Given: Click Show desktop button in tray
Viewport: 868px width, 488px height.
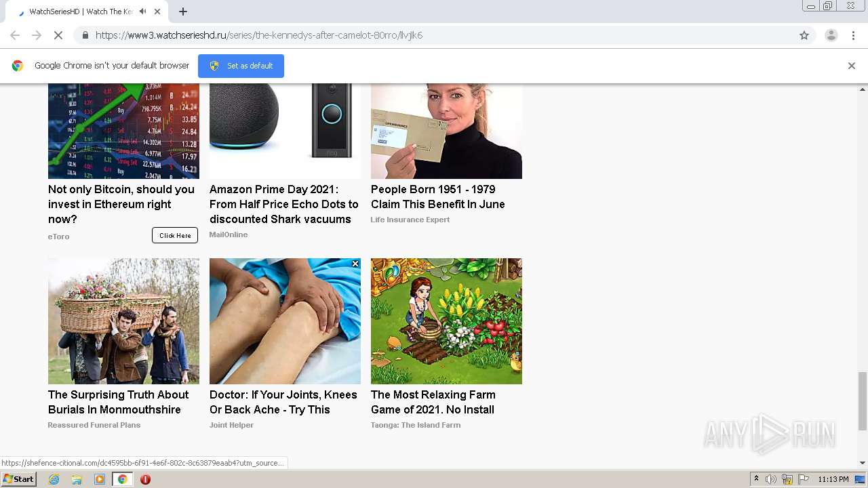Looking at the screenshot, I should [x=861, y=479].
